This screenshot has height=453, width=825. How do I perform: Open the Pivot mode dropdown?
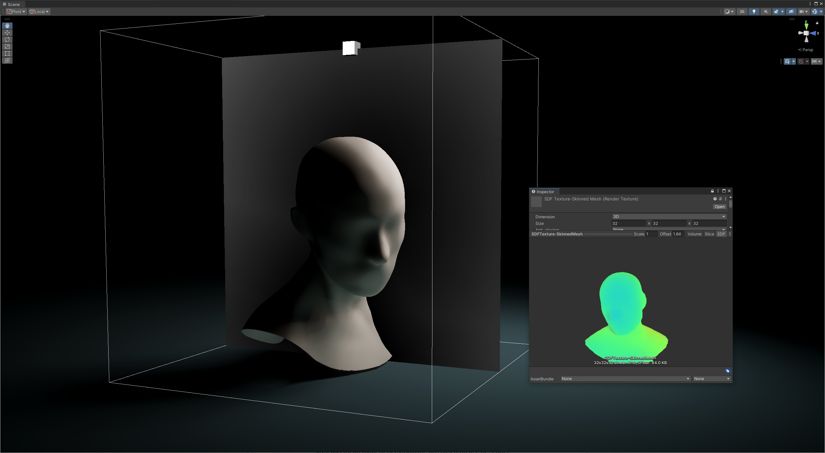coord(16,12)
